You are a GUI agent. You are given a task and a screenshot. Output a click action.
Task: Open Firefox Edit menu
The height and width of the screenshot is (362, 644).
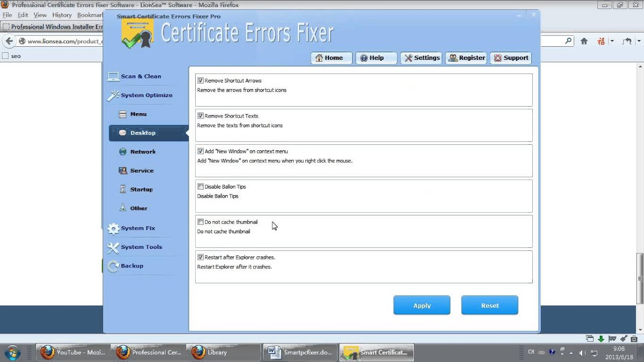click(x=23, y=15)
